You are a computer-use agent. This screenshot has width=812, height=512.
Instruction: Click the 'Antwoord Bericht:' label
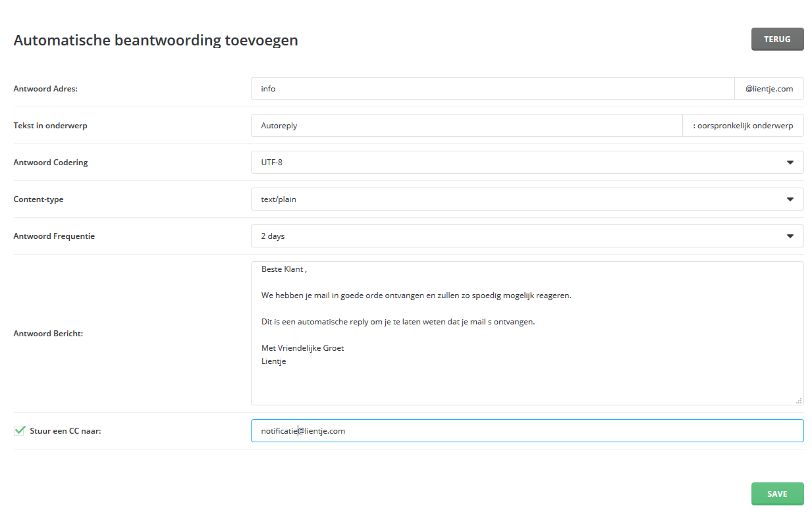[x=48, y=334]
